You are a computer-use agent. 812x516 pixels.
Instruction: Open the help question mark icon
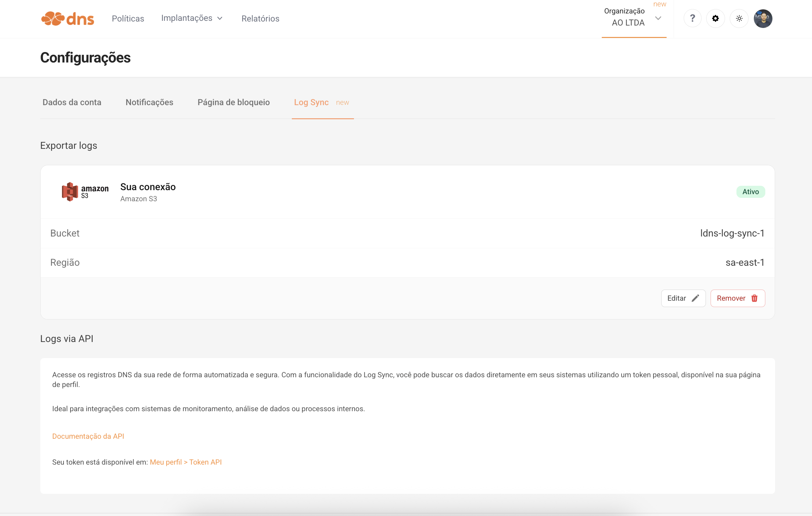(x=692, y=18)
